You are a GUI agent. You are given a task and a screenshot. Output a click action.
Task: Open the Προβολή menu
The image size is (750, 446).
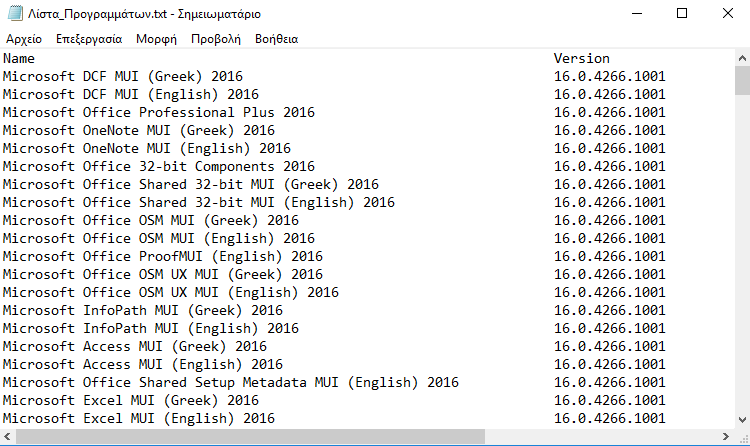tap(216, 39)
